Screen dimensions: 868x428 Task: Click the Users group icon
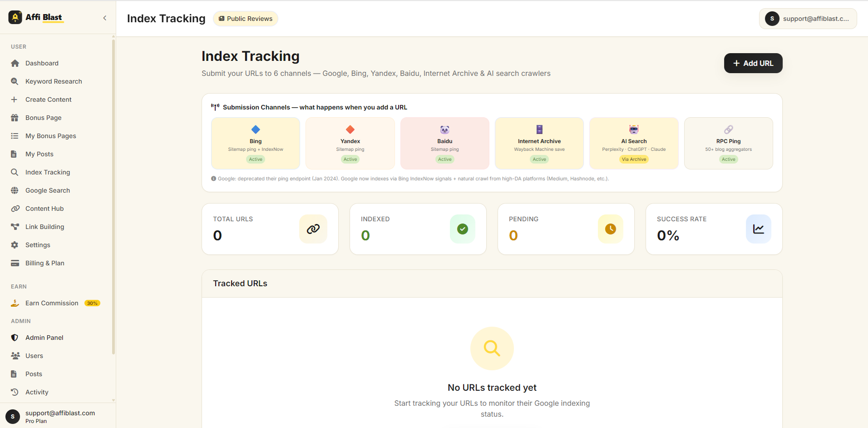point(15,356)
